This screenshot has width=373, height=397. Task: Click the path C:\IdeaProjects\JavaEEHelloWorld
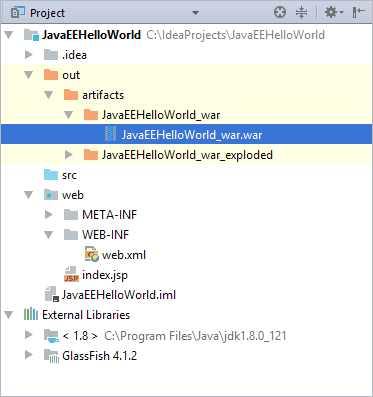235,35
